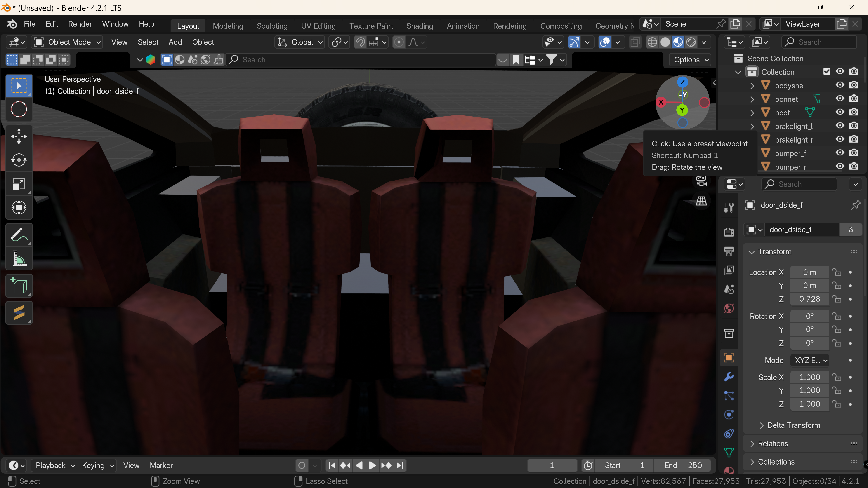Uncheck the Collection exclude checkbox
This screenshot has height=488, width=868.
(827, 71)
